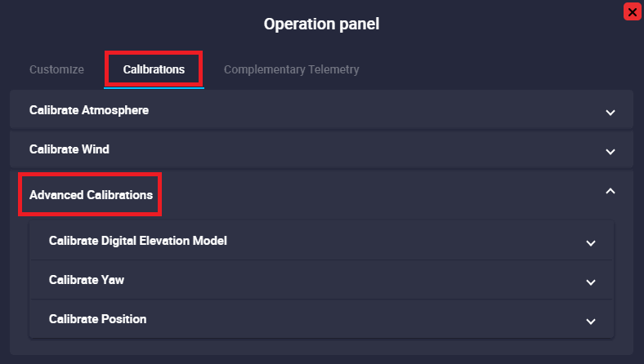Click the Calibrate Atmosphere chevron arrow

[610, 112]
